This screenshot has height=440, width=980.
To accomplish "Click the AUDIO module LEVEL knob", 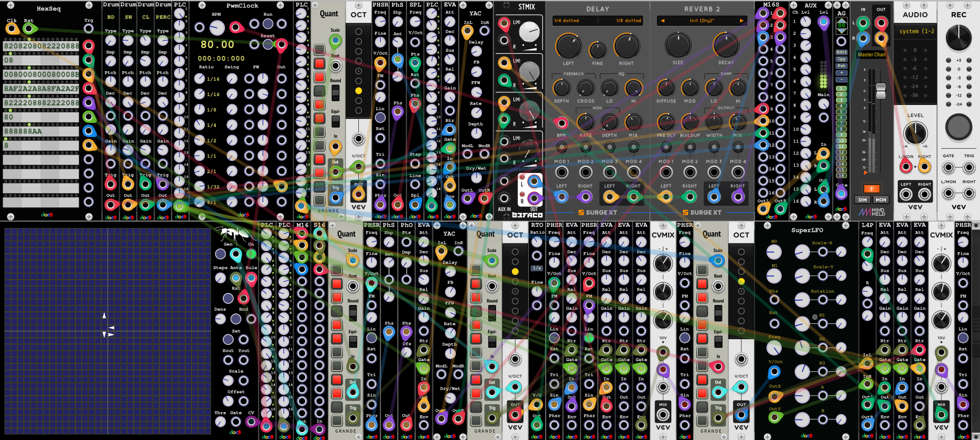I will (x=916, y=133).
